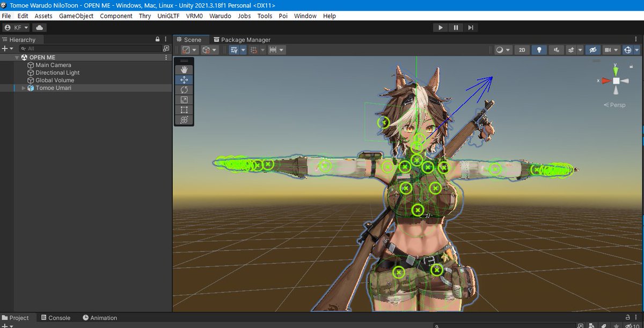
Task: Select the Move tool
Action: point(184,80)
